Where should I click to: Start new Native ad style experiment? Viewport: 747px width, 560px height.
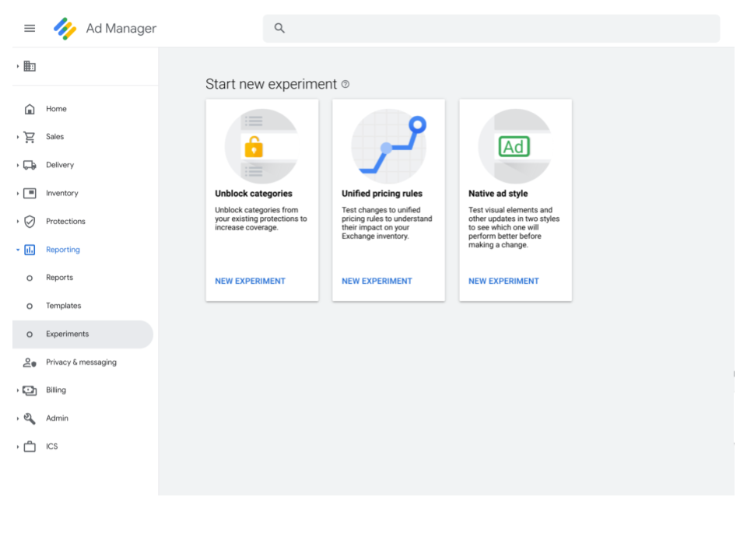(503, 281)
